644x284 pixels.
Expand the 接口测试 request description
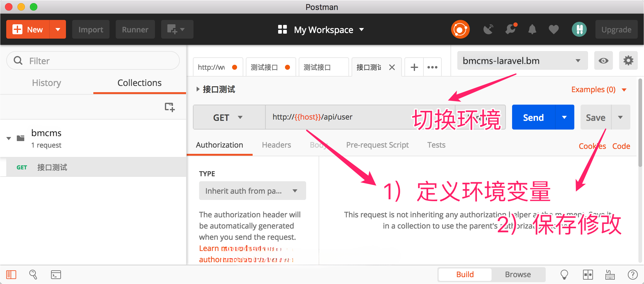[x=198, y=89]
